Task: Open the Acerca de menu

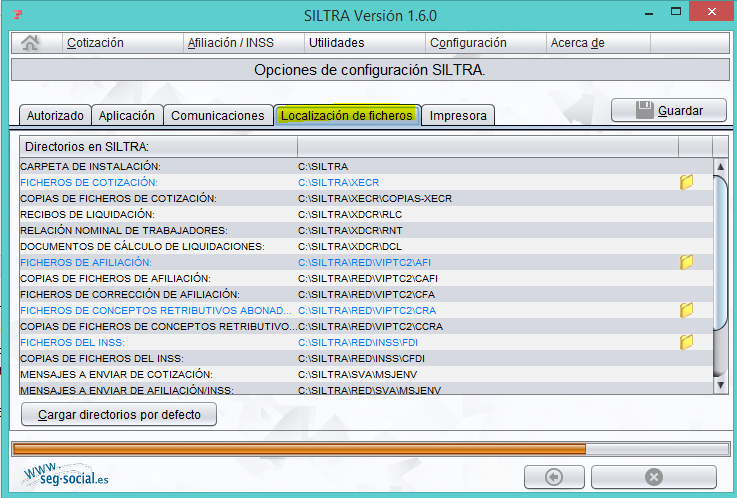Action: [x=578, y=43]
